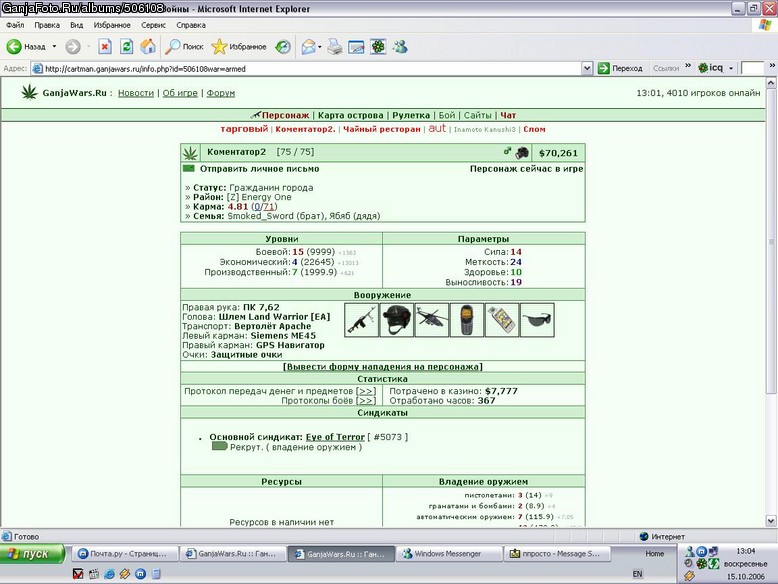Expand the address bar URL dropdown

tap(587, 68)
